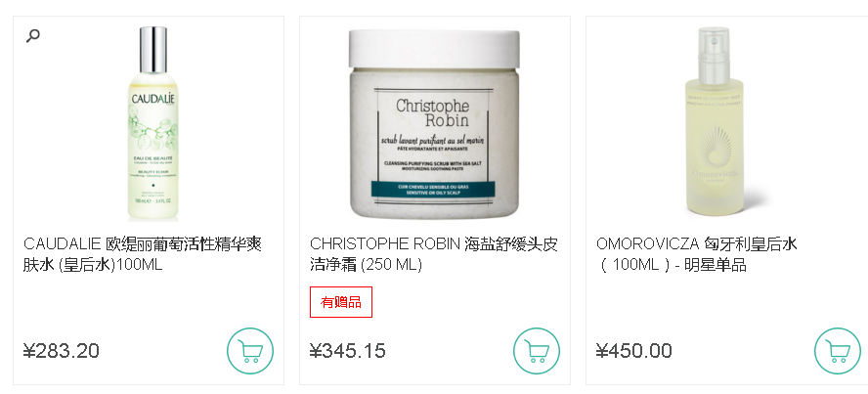Click the ¥450.00 price
868x394 pixels.
point(634,351)
